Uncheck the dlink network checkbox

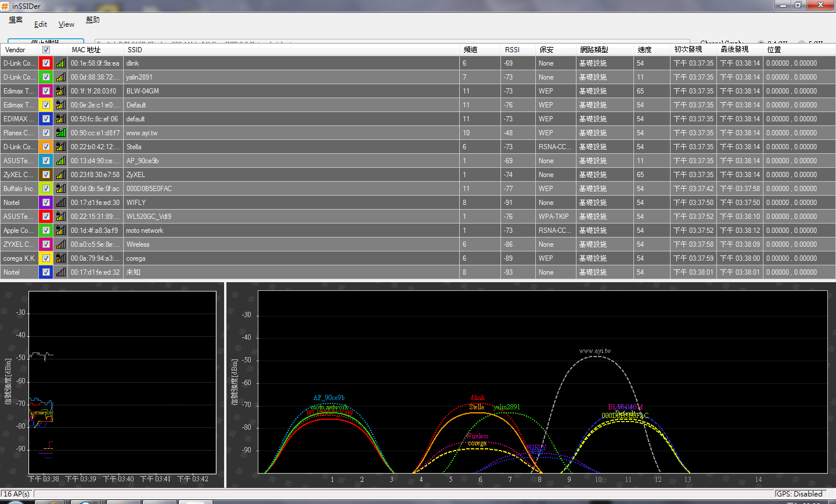[46, 63]
